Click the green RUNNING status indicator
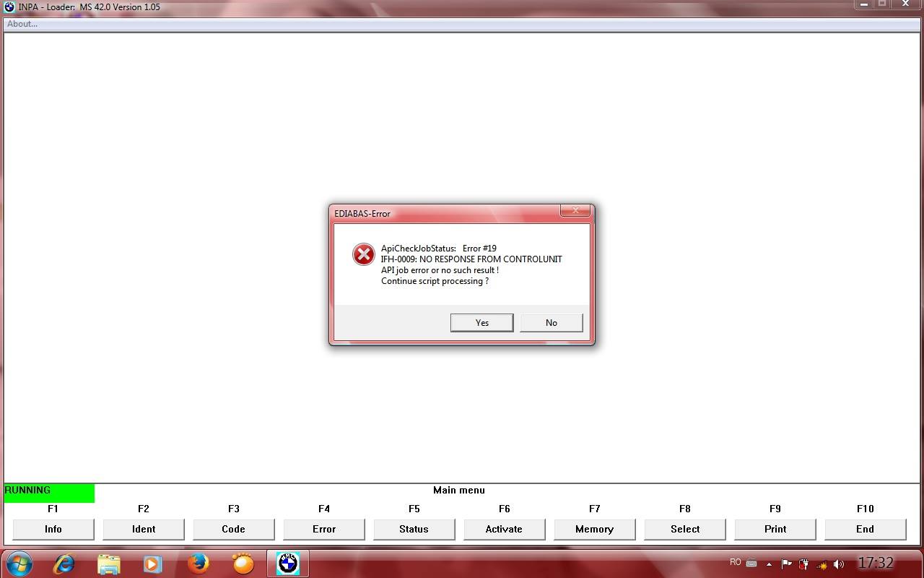The image size is (924, 578). tap(49, 493)
